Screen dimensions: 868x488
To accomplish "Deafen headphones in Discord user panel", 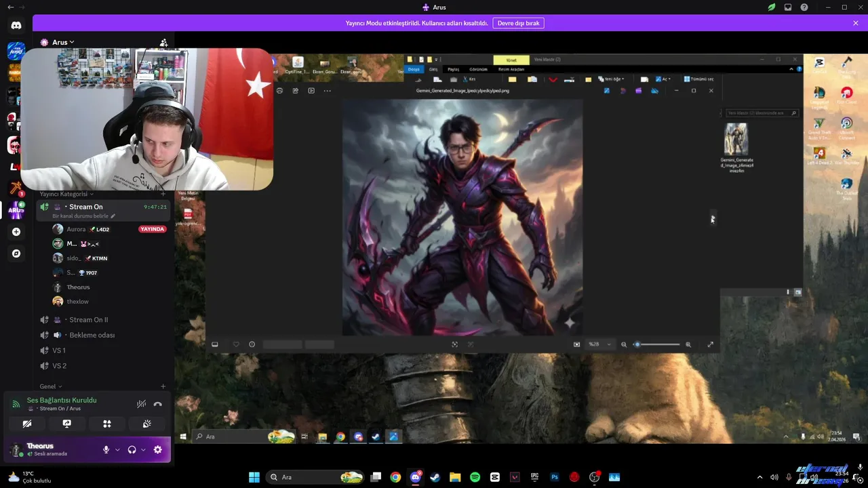I will click(132, 449).
